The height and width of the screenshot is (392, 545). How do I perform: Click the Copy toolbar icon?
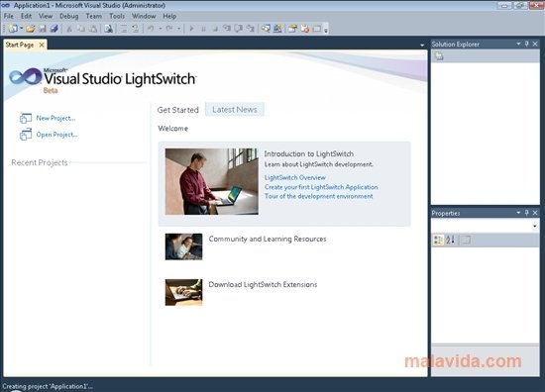pos(81,29)
